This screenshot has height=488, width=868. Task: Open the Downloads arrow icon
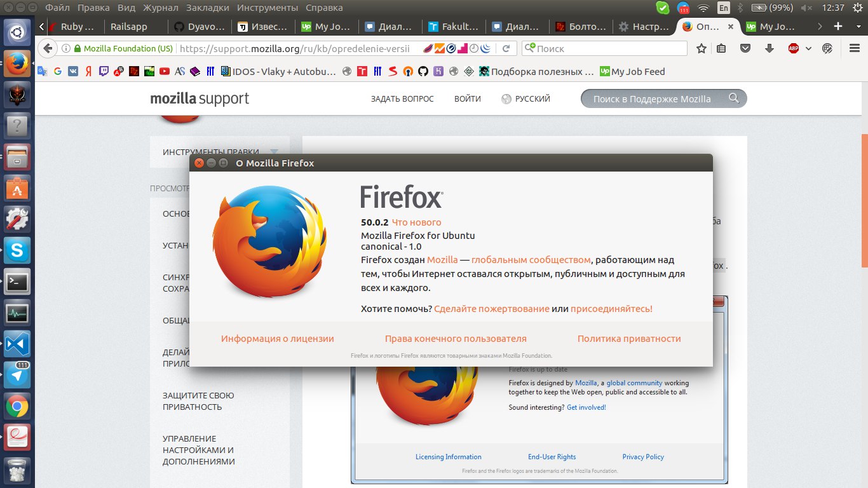(x=770, y=48)
